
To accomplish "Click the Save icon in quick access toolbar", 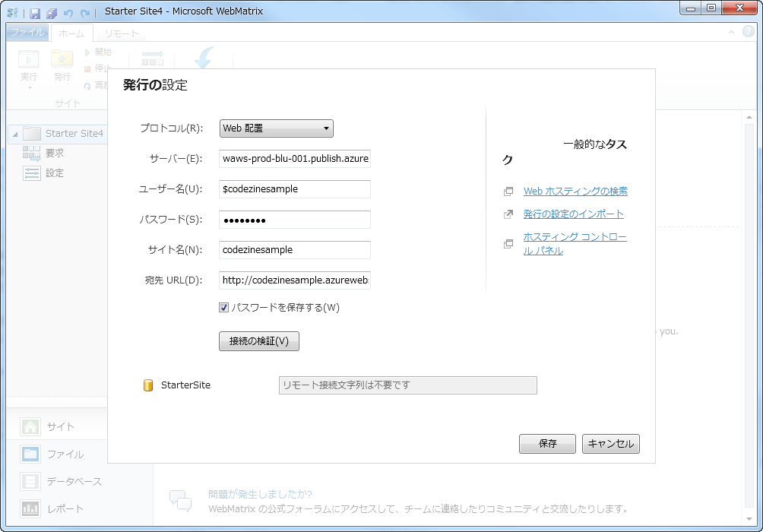I will (35, 13).
